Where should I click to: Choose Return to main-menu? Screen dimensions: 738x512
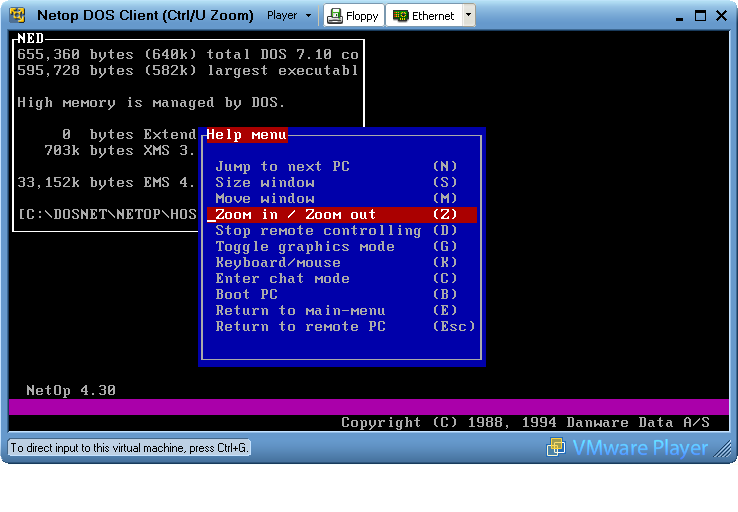pyautogui.click(x=342, y=311)
